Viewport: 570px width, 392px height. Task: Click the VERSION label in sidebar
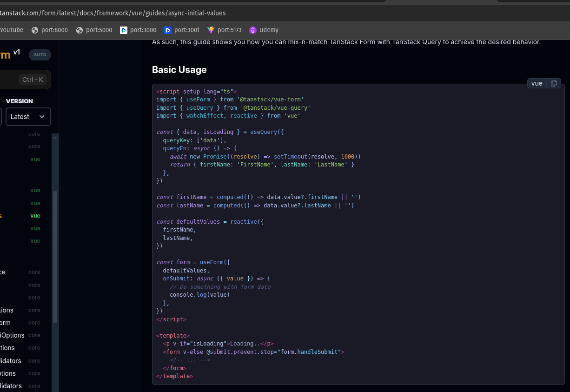pos(20,101)
